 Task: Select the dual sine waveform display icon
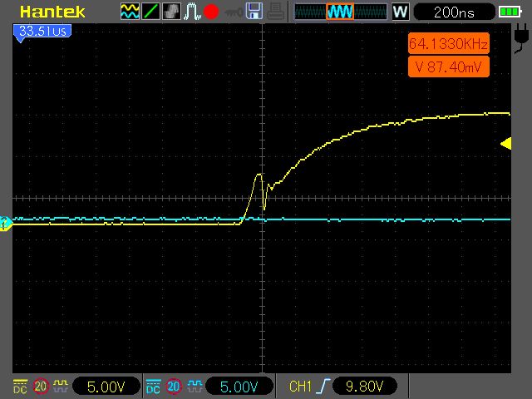click(130, 11)
